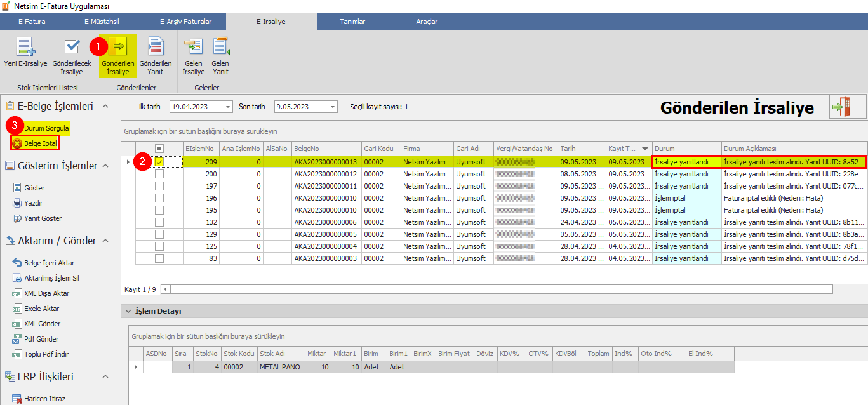Check the row 125 checkbox
Image resolution: width=868 pixels, height=405 pixels.
(159, 246)
